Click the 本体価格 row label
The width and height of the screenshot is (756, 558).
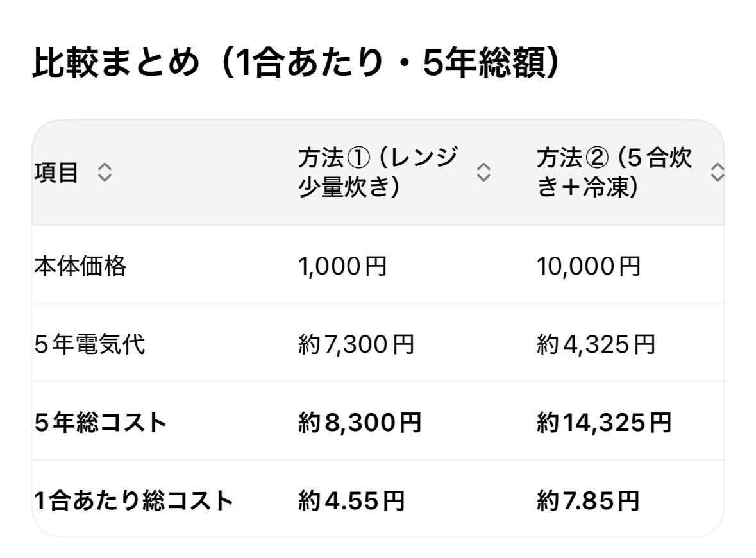[x=80, y=266]
